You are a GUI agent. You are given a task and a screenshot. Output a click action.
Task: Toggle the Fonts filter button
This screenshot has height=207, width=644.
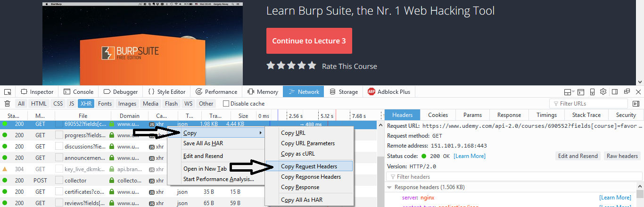point(105,104)
